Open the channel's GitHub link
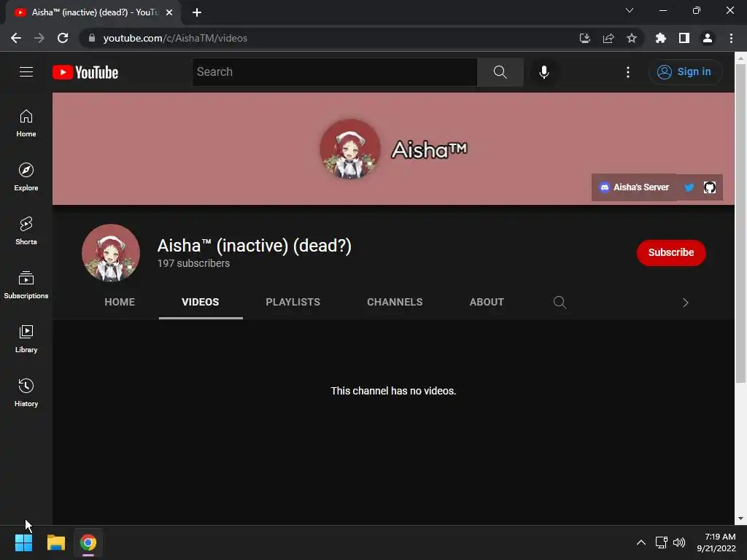747x560 pixels. (709, 187)
